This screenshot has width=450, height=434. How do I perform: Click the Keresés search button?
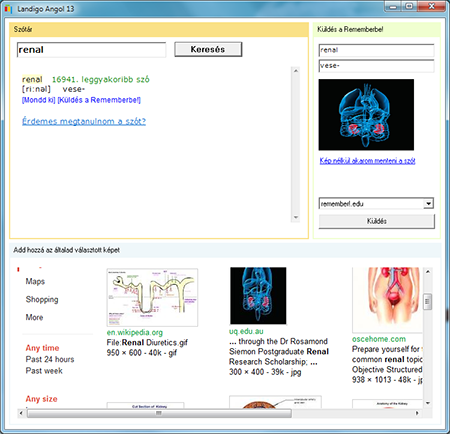tap(208, 49)
